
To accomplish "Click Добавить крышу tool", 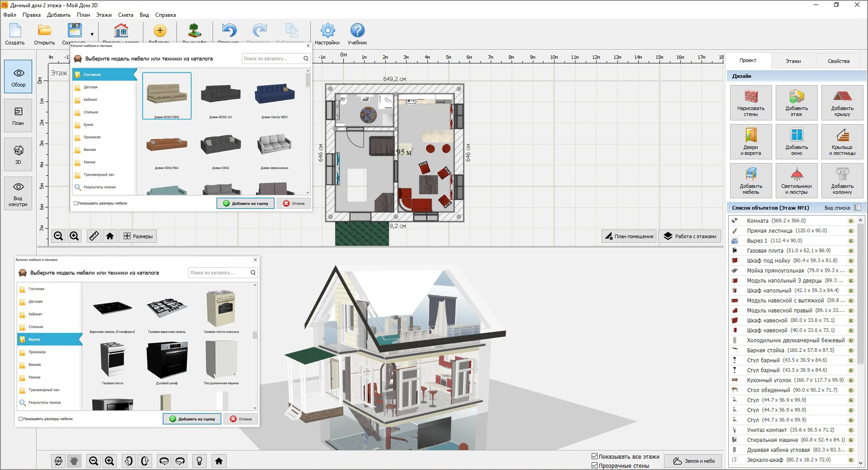I will click(x=842, y=103).
